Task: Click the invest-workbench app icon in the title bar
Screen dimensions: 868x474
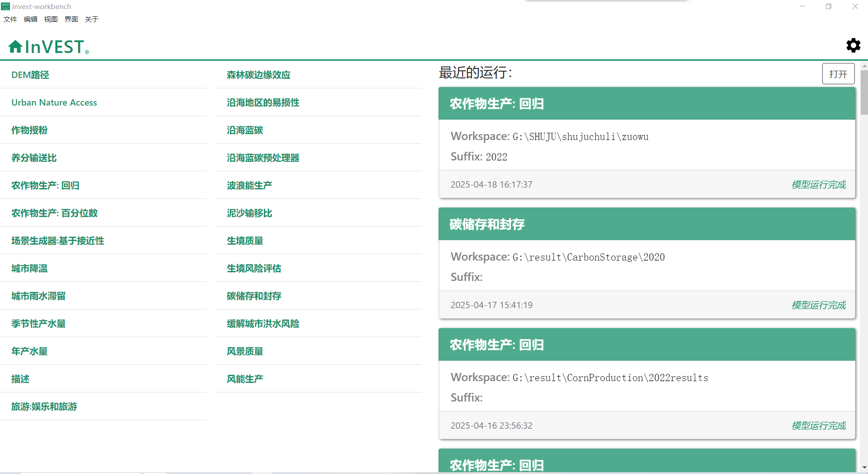Action: point(5,6)
